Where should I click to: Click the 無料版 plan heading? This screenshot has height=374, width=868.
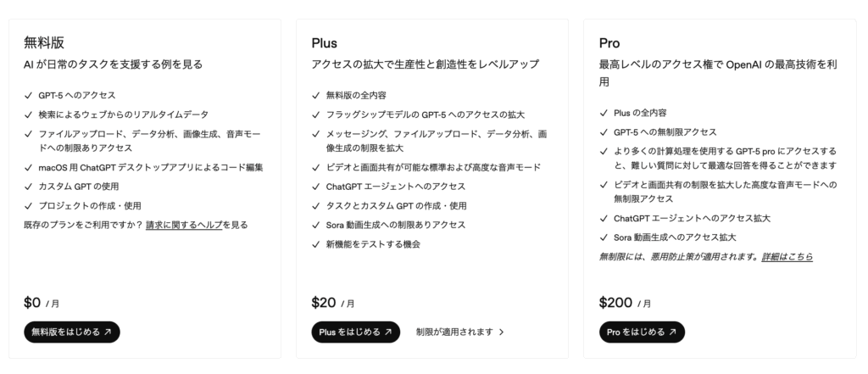[x=44, y=42]
